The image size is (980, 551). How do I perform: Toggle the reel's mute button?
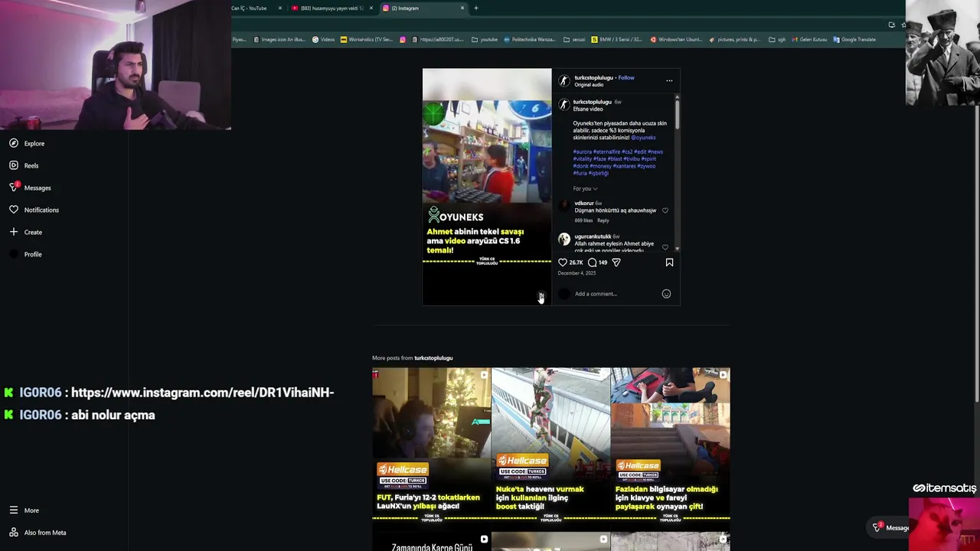coord(541,295)
